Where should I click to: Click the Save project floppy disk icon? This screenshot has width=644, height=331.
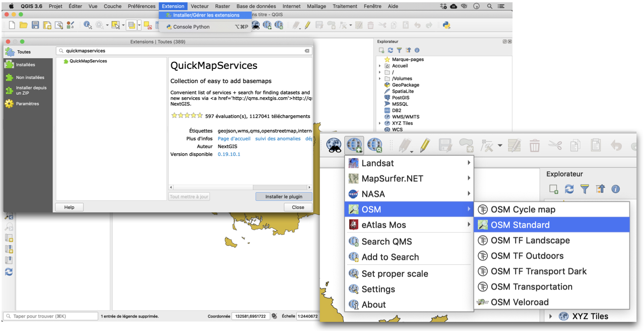click(x=35, y=25)
